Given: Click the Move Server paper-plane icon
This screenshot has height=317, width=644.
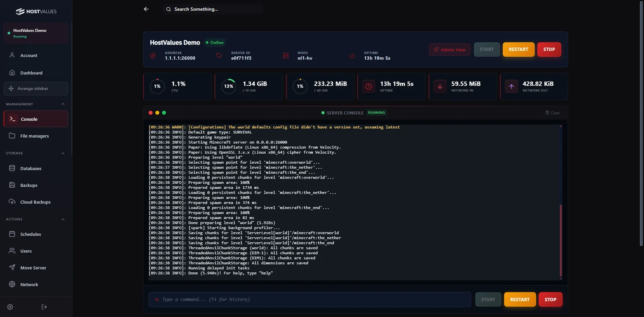Looking at the screenshot, I should 12,268.
